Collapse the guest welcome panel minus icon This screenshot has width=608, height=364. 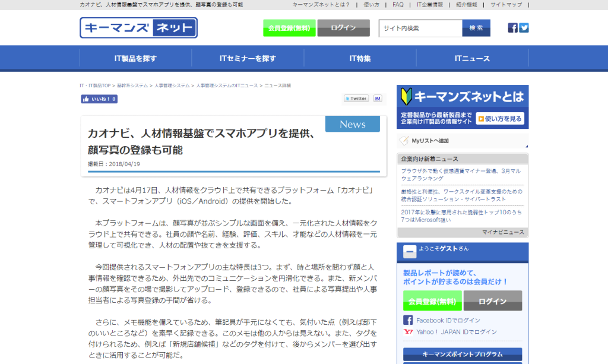[410, 252]
